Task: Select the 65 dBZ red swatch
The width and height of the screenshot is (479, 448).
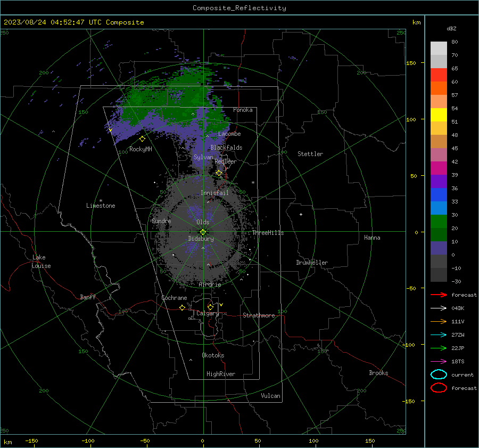Action: (x=439, y=75)
